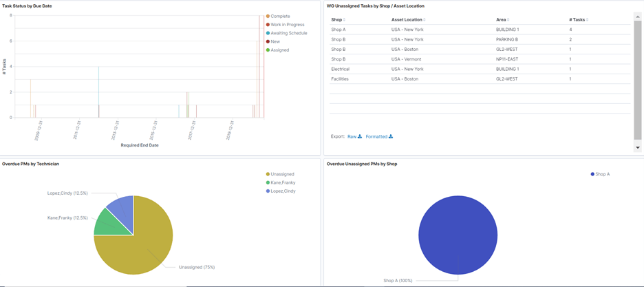Click Shop A legend item in shop pie
644x287 pixels.
pos(600,174)
